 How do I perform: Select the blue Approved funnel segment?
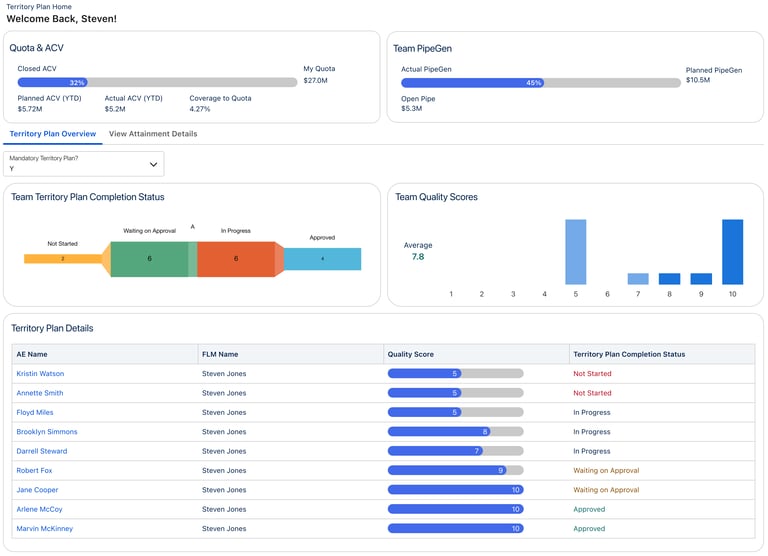(322, 259)
